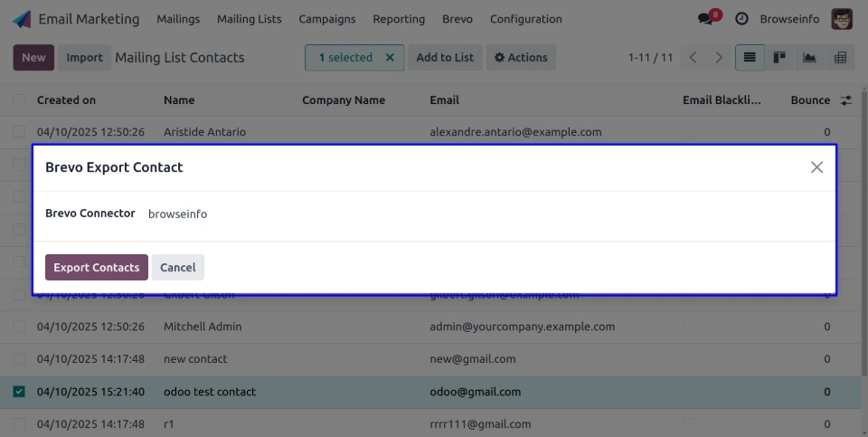Click the Cancel button in dialog

178,267
